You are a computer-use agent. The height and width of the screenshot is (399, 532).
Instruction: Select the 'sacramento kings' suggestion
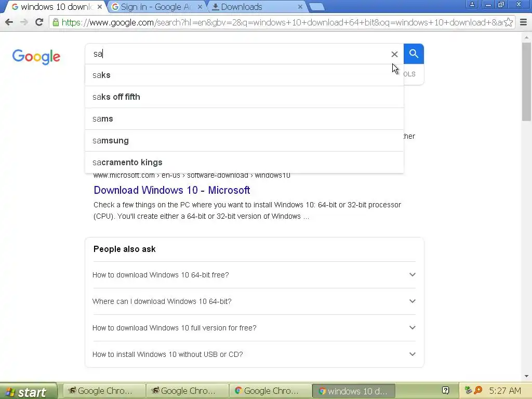[244, 162]
